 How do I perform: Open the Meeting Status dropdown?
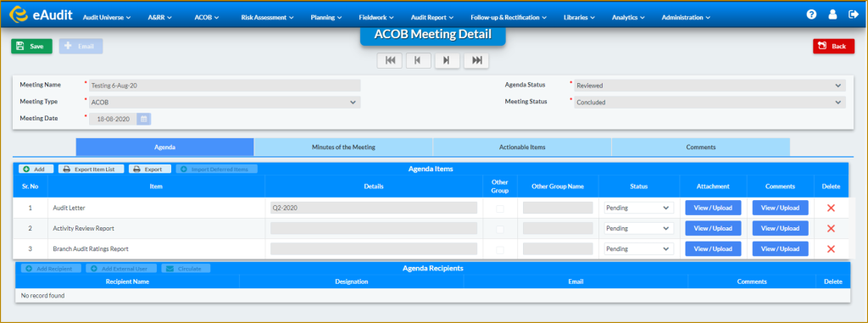(x=709, y=102)
